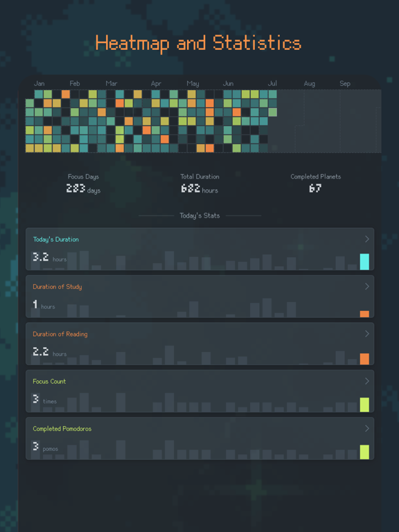Click the lime bar in Completed Pomodoros chart
Screen dimensions: 399x532
pyautogui.click(x=364, y=452)
